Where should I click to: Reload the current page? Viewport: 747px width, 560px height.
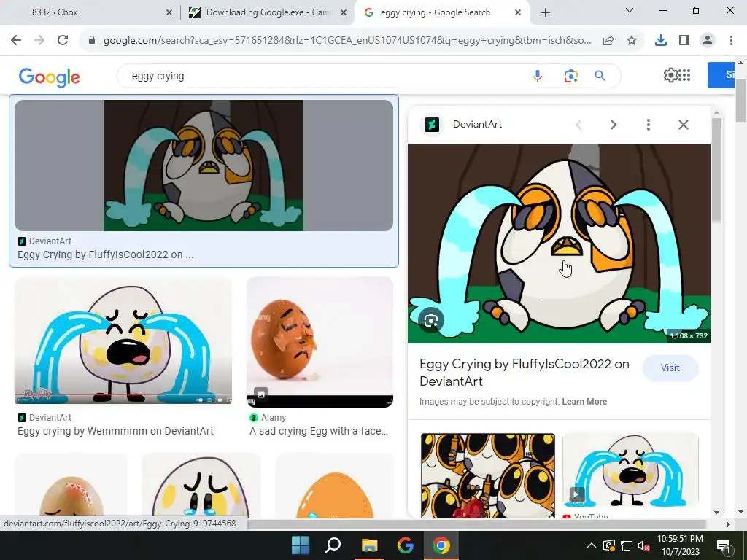[x=63, y=41]
